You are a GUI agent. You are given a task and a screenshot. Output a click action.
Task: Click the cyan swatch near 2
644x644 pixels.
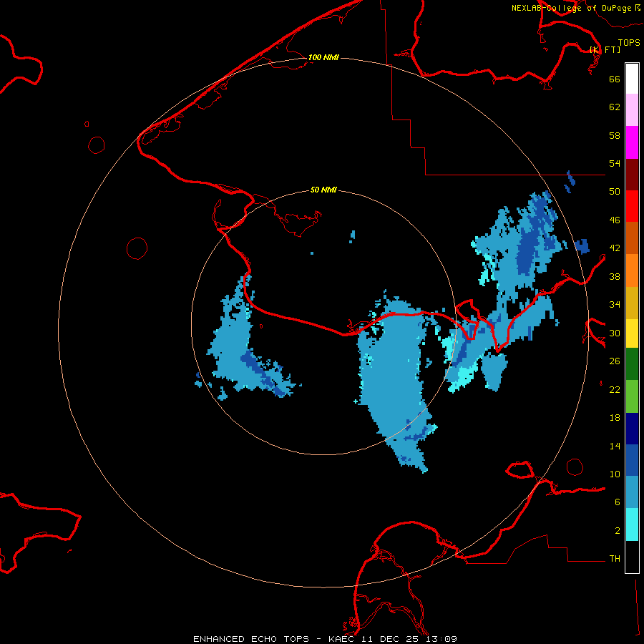(632, 525)
